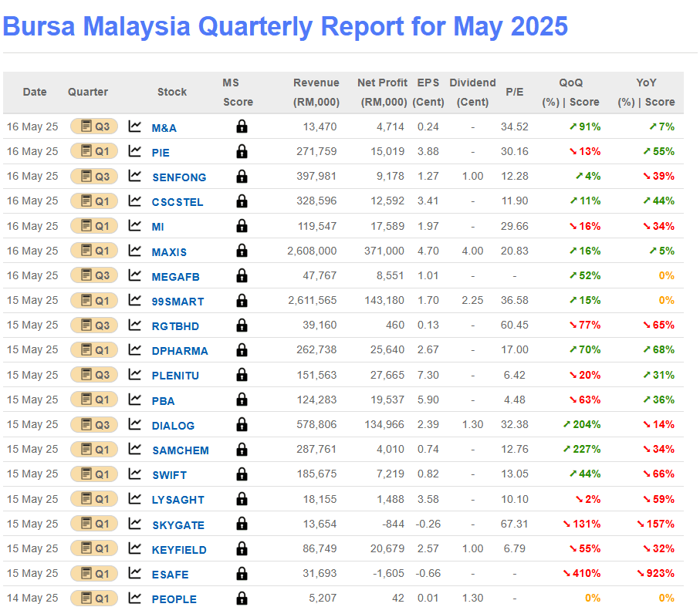This screenshot has height=607, width=700.
Task: Open the Q3 quarter badge for PLENITU
Action: pyautogui.click(x=93, y=375)
